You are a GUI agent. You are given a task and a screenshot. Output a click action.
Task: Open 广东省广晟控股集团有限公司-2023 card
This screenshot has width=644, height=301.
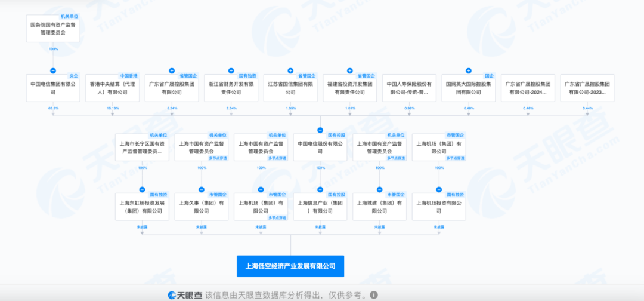click(x=587, y=88)
